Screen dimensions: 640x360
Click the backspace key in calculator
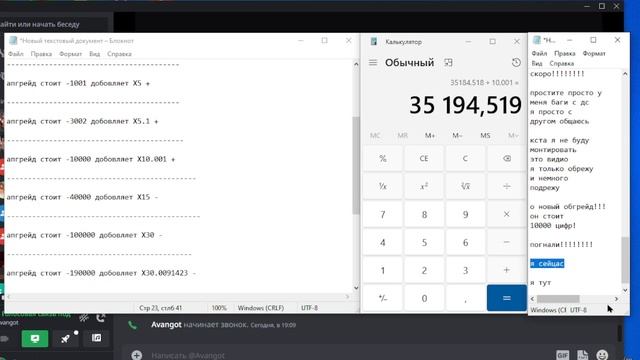tap(507, 158)
